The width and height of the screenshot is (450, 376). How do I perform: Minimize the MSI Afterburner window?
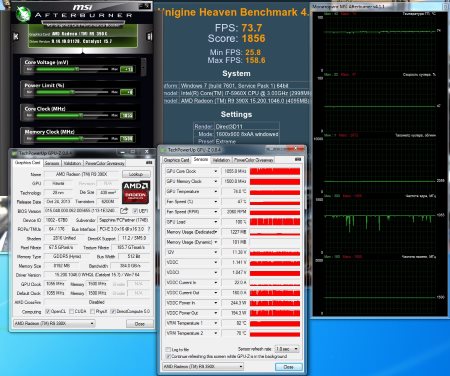[140, 6]
